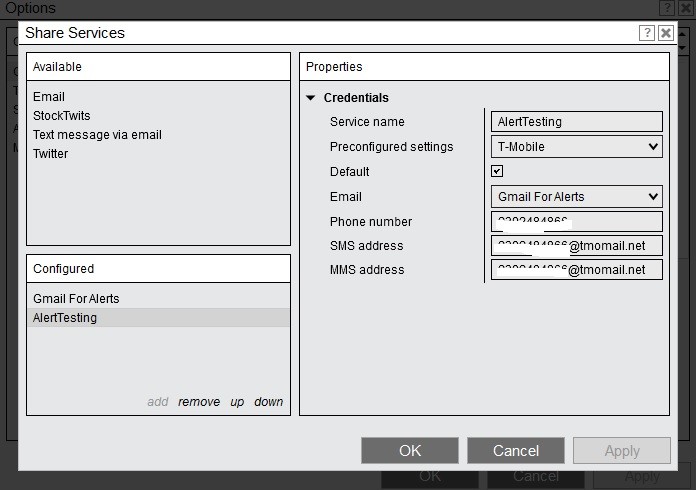This screenshot has height=490, width=696.
Task: Click OK in Share Services dialog
Action: pos(410,450)
